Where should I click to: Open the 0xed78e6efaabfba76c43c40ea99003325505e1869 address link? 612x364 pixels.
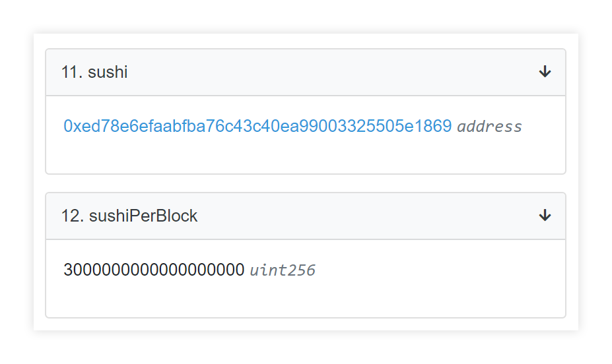coord(257,126)
